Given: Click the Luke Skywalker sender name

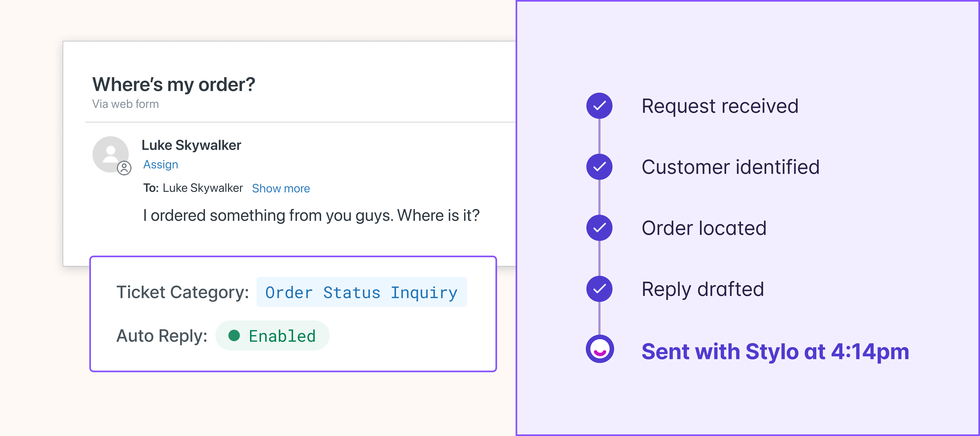Looking at the screenshot, I should (191, 145).
